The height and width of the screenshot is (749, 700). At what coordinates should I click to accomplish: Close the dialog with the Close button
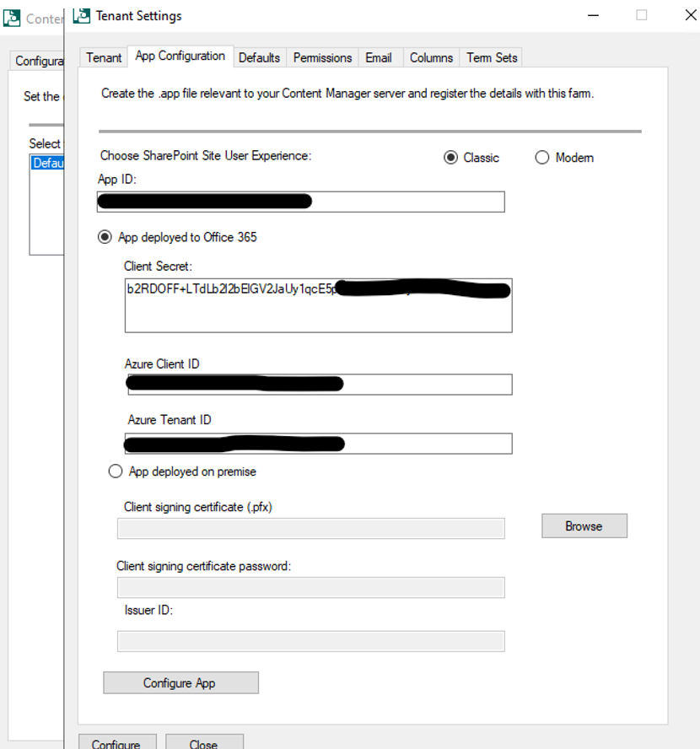tap(204, 744)
